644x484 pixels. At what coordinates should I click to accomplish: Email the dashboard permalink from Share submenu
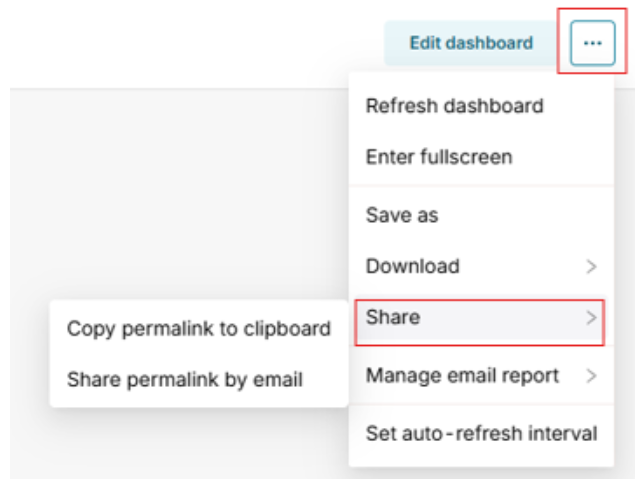pyautogui.click(x=184, y=380)
